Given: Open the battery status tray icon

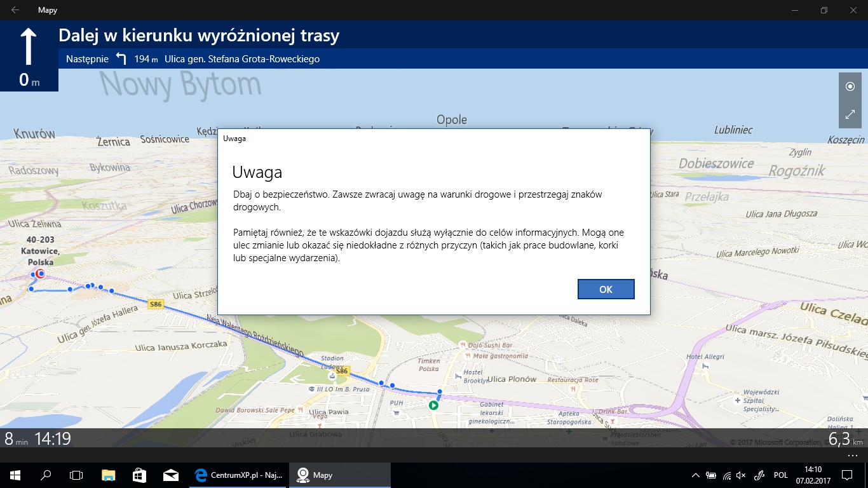Looking at the screenshot, I should click(711, 475).
